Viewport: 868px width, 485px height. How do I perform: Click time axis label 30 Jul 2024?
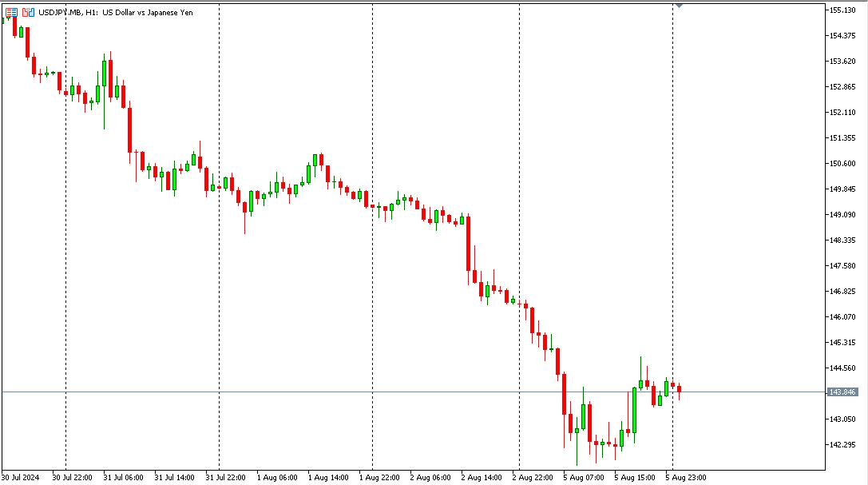21,477
